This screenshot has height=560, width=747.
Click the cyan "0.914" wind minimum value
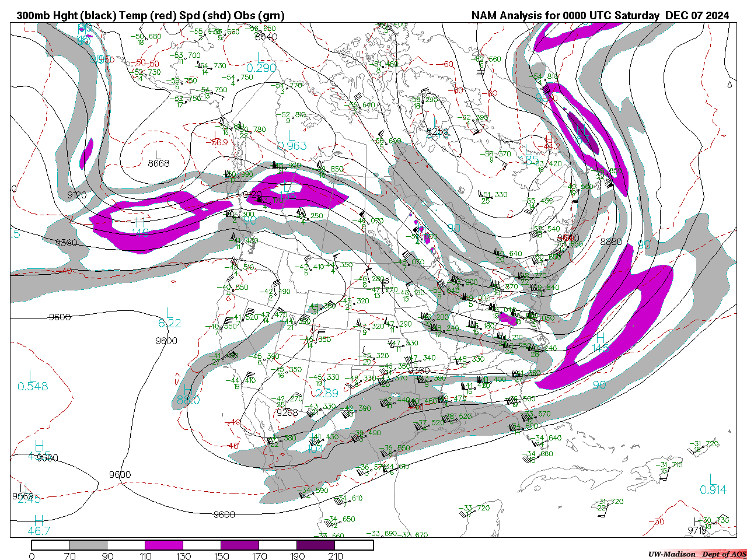713,490
